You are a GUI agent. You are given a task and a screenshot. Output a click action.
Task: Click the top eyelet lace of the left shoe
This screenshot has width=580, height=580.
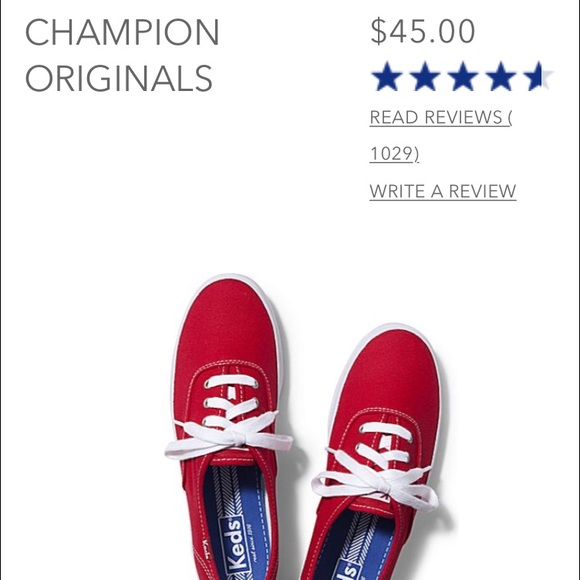tap(231, 382)
